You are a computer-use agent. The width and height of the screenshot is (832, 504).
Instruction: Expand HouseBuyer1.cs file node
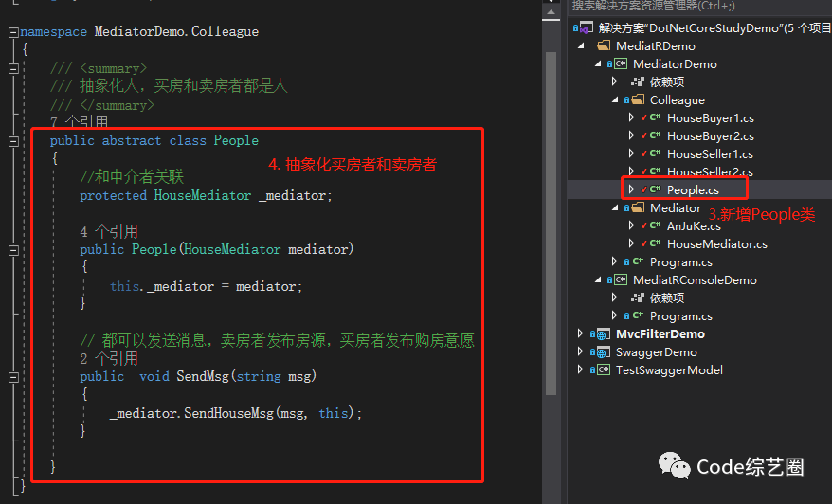[x=631, y=117]
